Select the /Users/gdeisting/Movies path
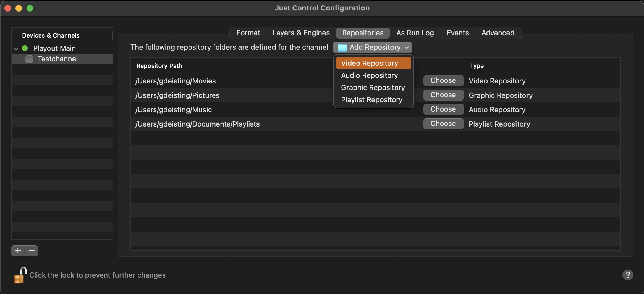Viewport: 644px width, 294px height. pos(175,81)
